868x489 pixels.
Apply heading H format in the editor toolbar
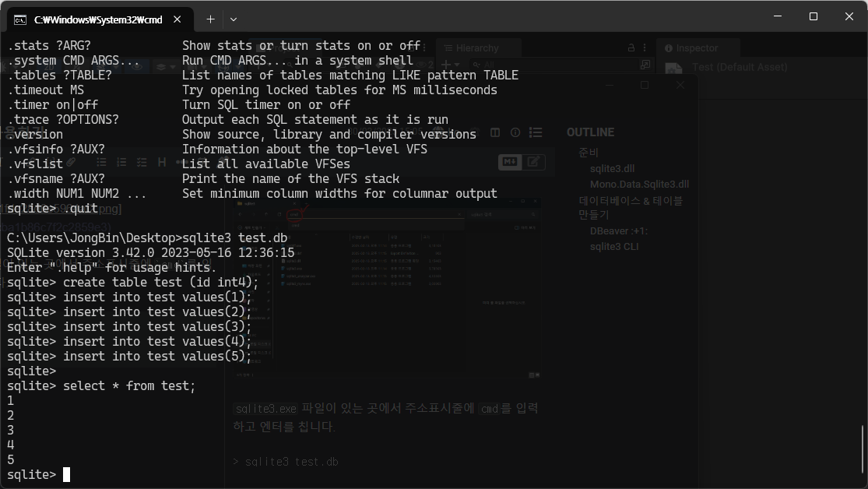(162, 162)
